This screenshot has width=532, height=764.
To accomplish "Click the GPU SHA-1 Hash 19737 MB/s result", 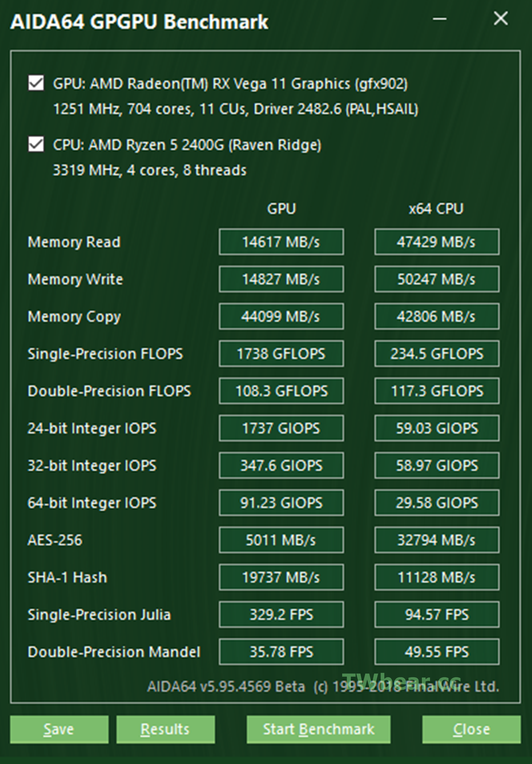I will (281, 577).
